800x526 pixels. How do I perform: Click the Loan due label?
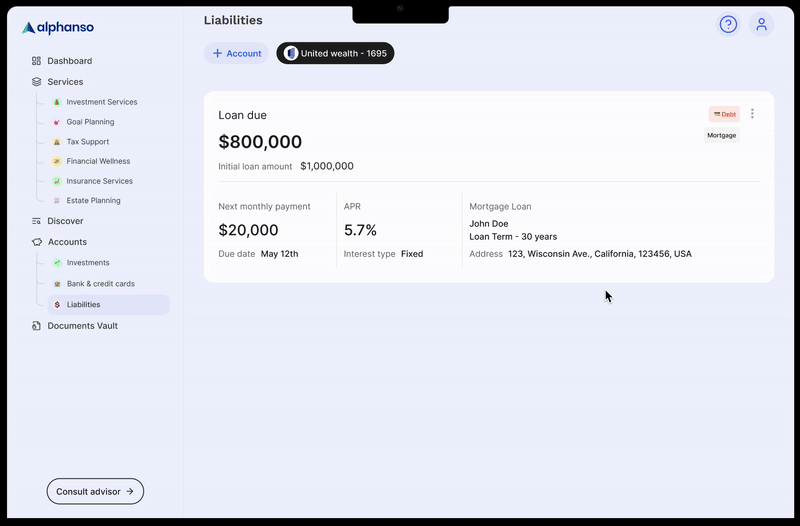pos(242,115)
